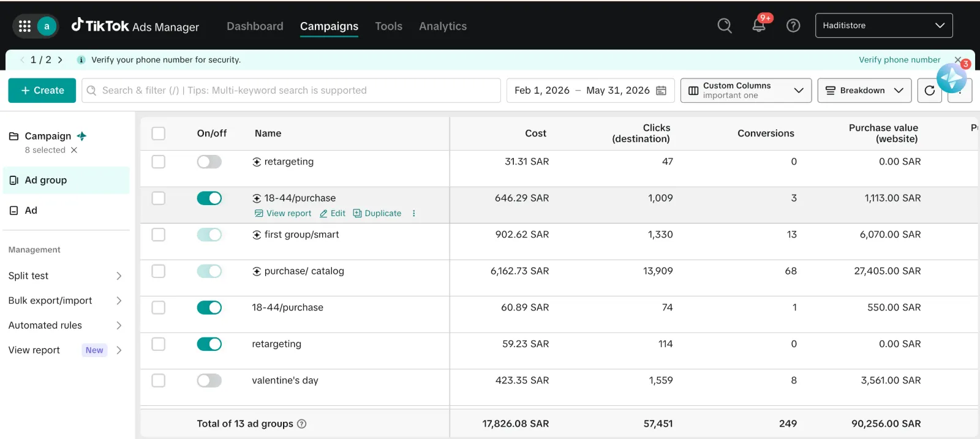Click the Create button
Image resolution: width=980 pixels, height=439 pixels.
pos(42,91)
